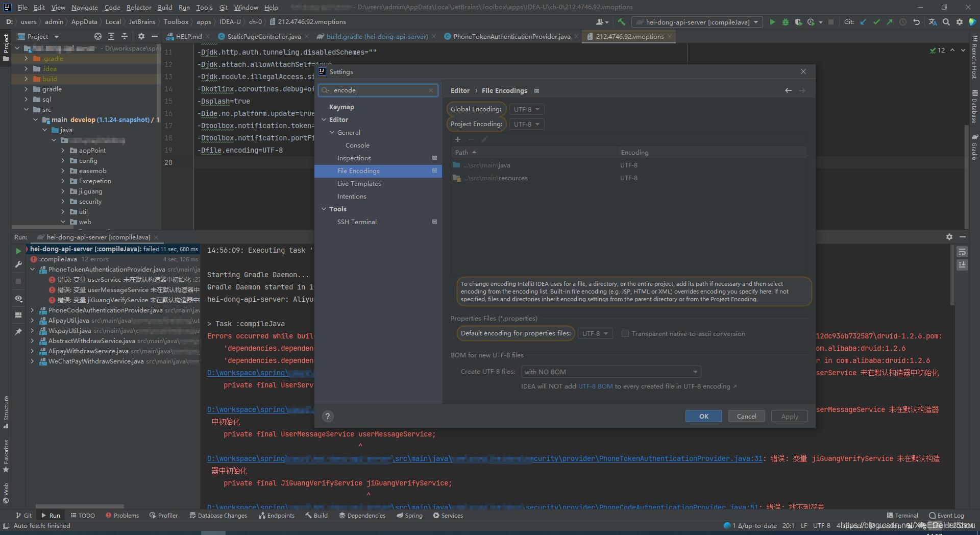Build project with the hammer icon
Viewport: 980px width, 535px height.
[621, 22]
